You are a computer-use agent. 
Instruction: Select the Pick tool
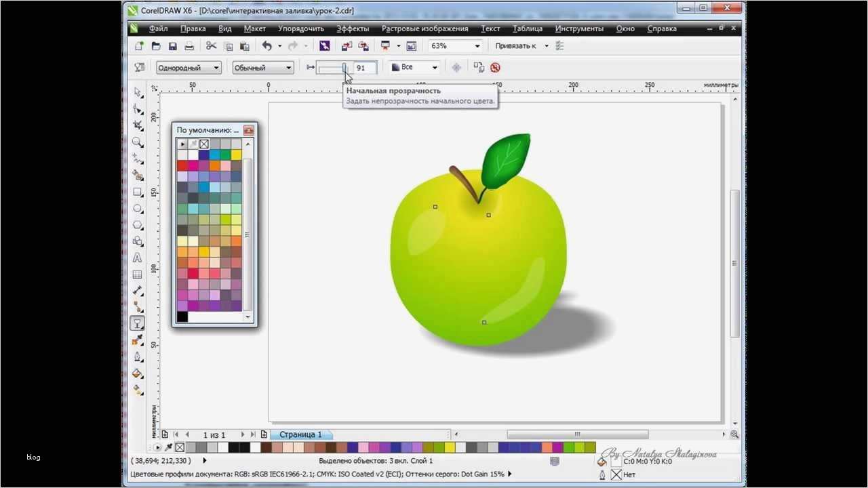click(x=138, y=91)
